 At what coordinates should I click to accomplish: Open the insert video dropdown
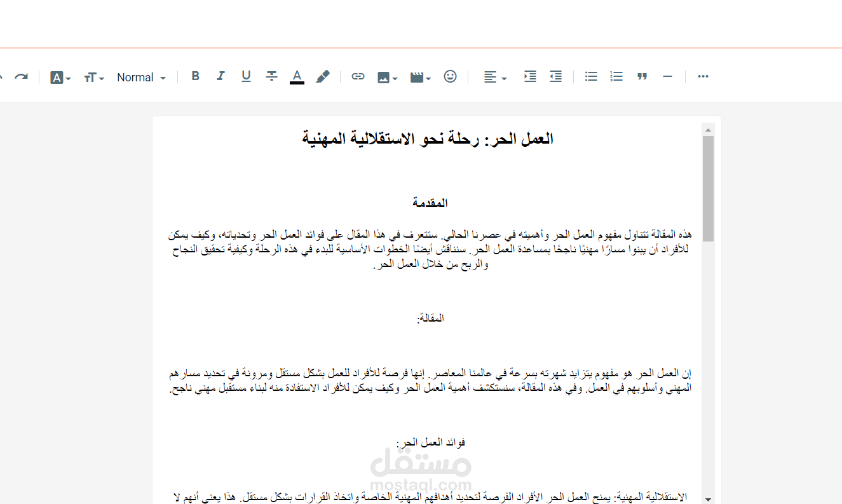420,78
